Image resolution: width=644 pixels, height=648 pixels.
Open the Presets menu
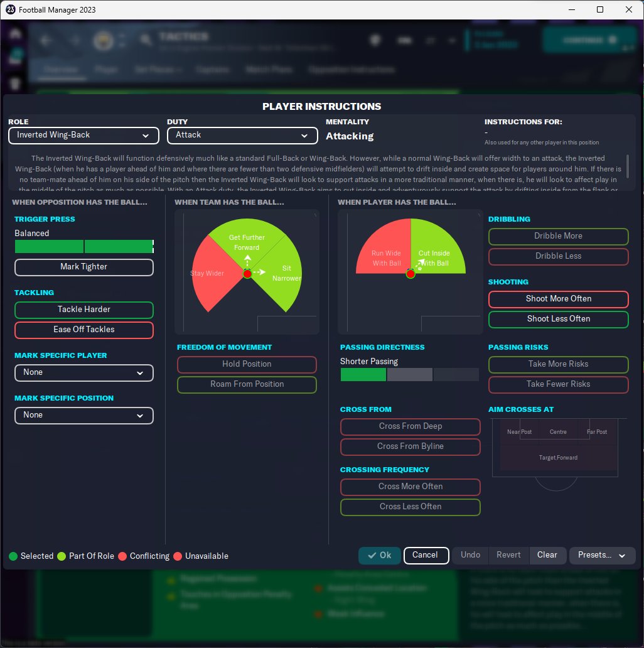click(602, 555)
